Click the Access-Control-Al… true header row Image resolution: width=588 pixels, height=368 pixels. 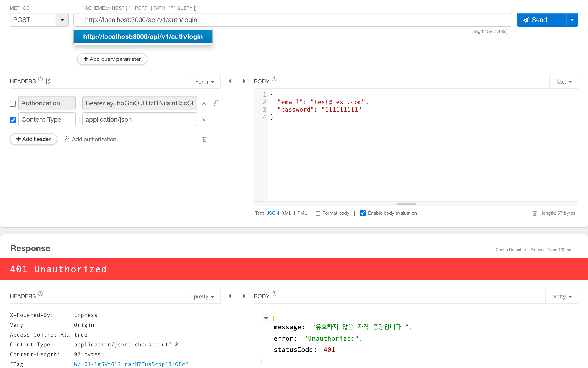[49, 335]
